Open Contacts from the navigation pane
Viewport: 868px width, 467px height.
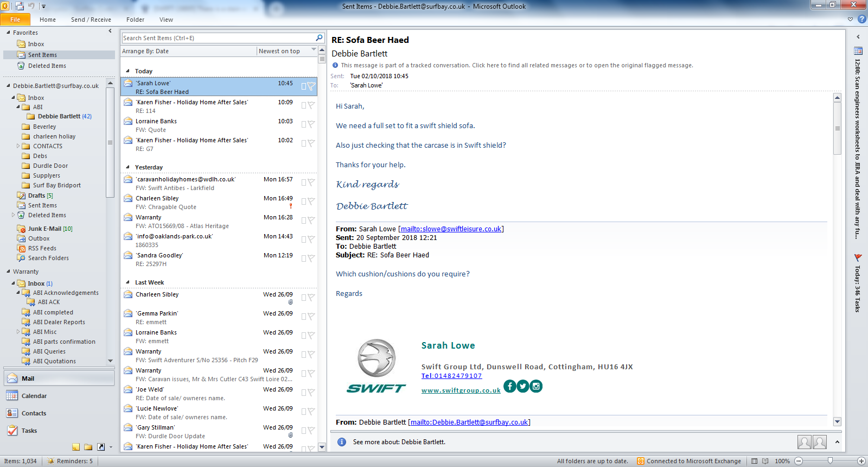click(34, 413)
